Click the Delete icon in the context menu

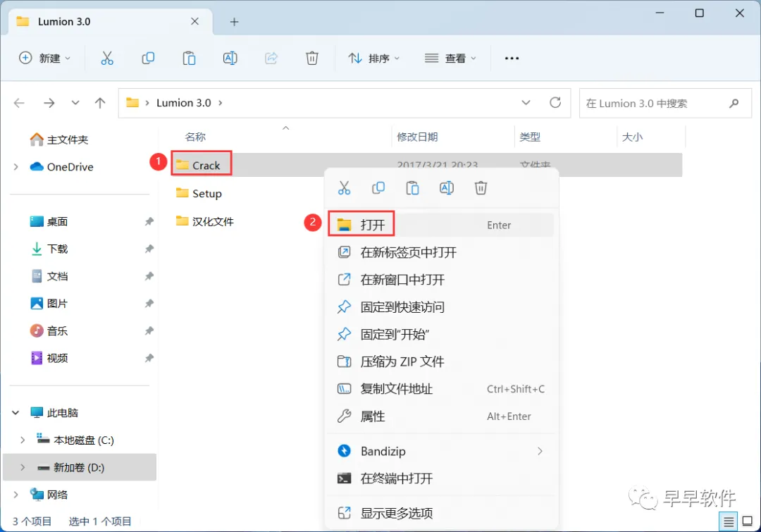(x=481, y=188)
